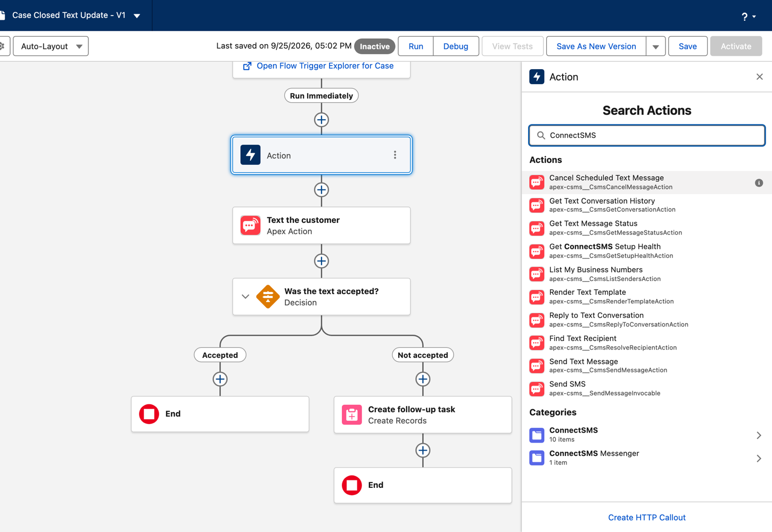Select End element under Accepted branch
The height and width of the screenshot is (532, 772).
[x=220, y=414]
